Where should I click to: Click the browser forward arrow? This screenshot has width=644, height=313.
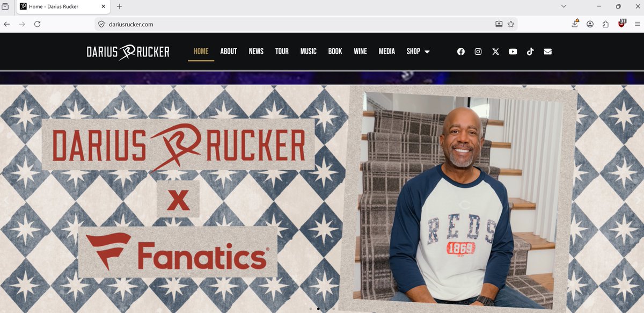[22, 24]
